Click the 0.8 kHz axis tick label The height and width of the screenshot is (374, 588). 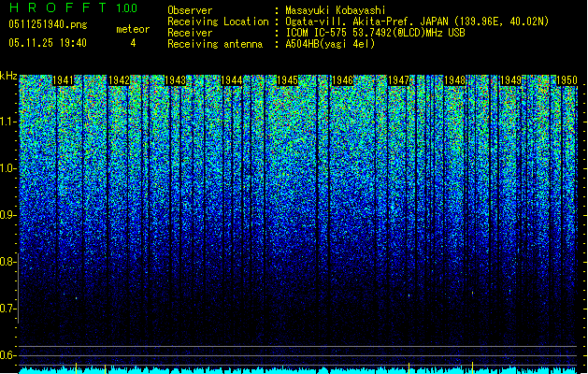click(7, 262)
